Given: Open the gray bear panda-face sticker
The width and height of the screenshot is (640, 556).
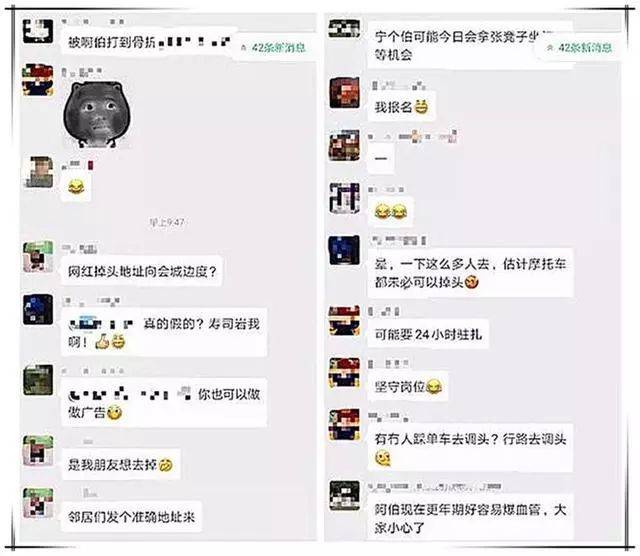Looking at the screenshot, I should point(97,114).
